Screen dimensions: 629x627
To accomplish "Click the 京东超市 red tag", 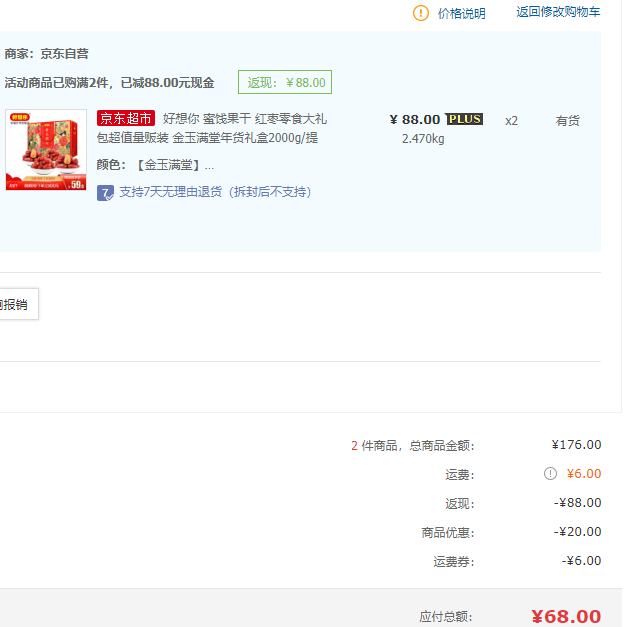I will pos(126,118).
